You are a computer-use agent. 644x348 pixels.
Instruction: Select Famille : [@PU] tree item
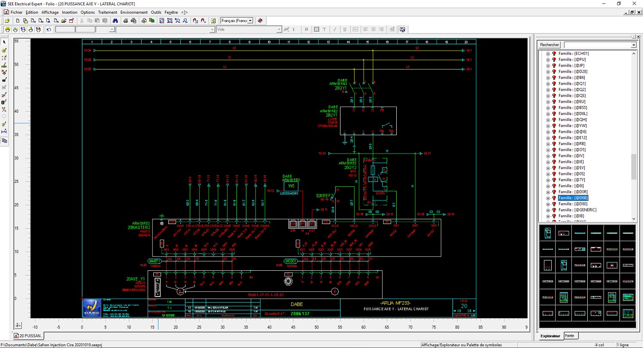coord(572,60)
